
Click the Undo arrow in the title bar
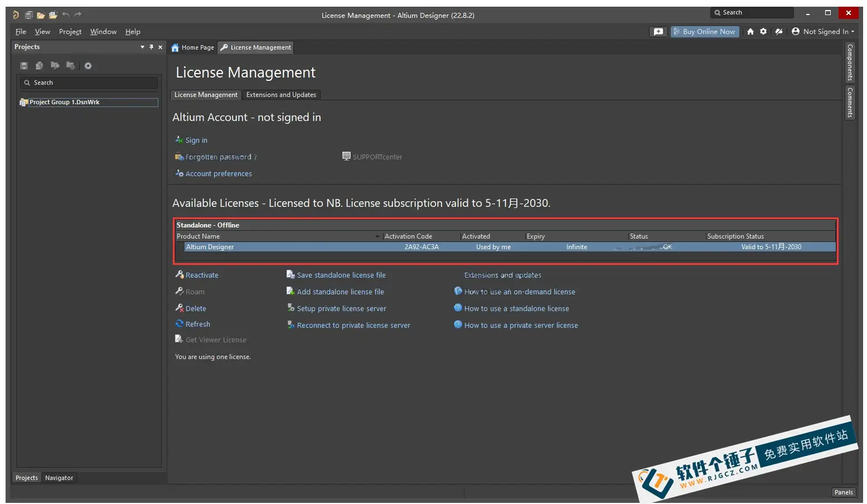click(66, 14)
